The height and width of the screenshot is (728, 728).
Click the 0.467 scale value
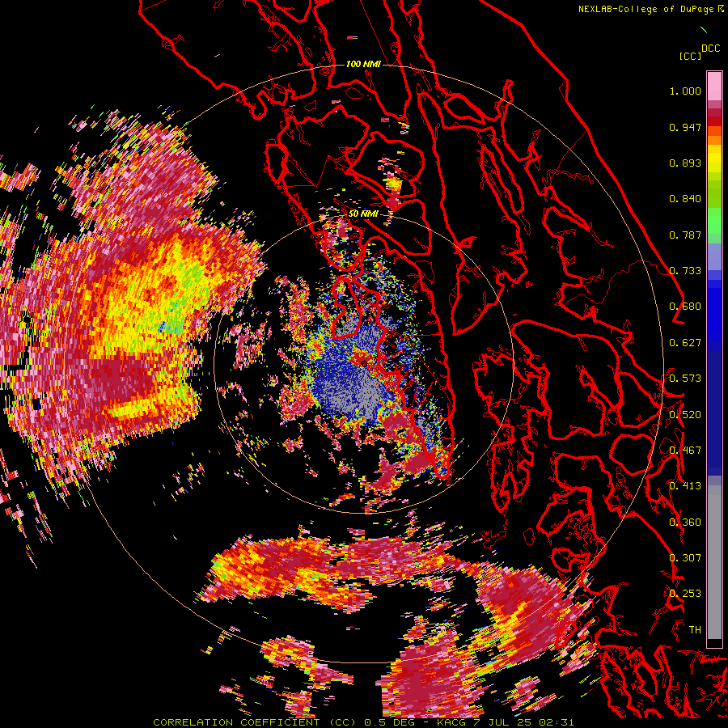click(685, 451)
